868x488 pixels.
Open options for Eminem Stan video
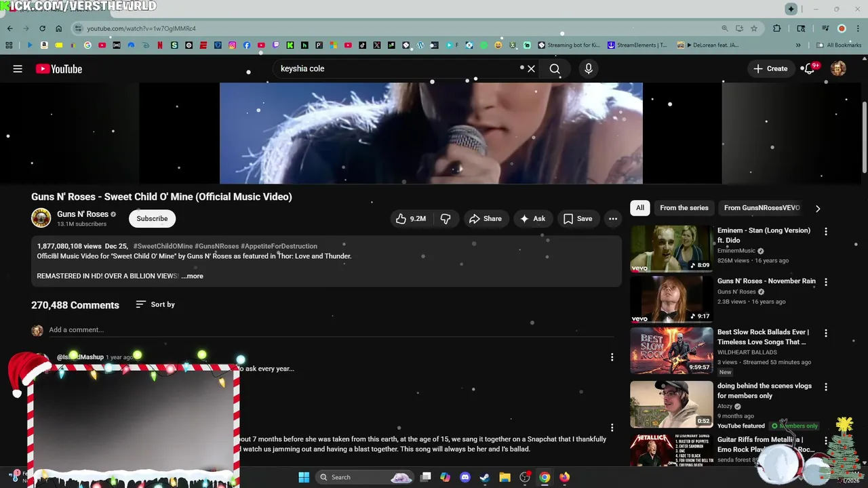pos(825,231)
